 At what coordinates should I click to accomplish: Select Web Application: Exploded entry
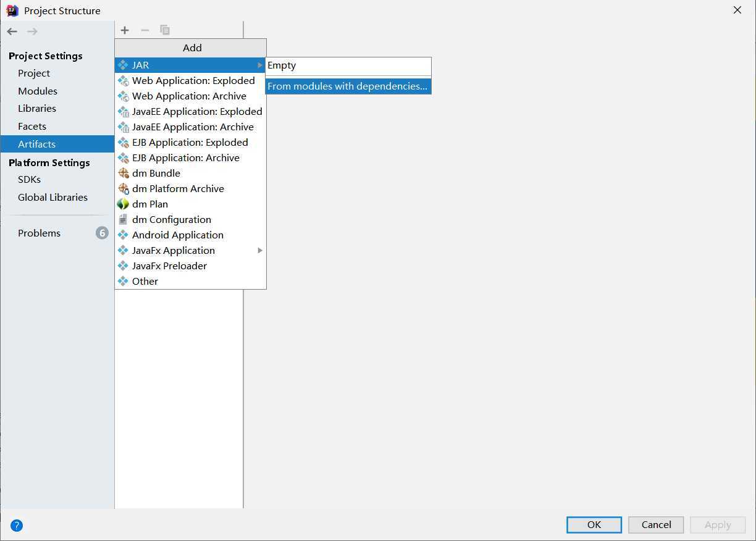pyautogui.click(x=193, y=80)
